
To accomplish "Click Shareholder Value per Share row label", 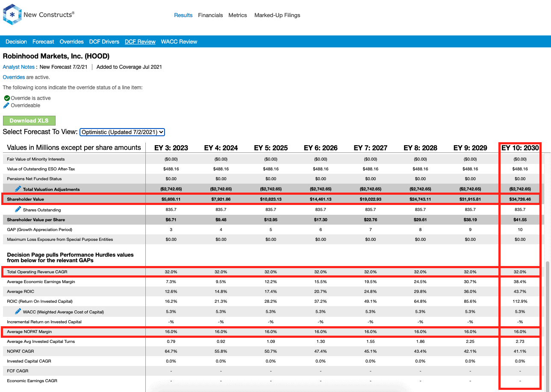I will (36, 219).
